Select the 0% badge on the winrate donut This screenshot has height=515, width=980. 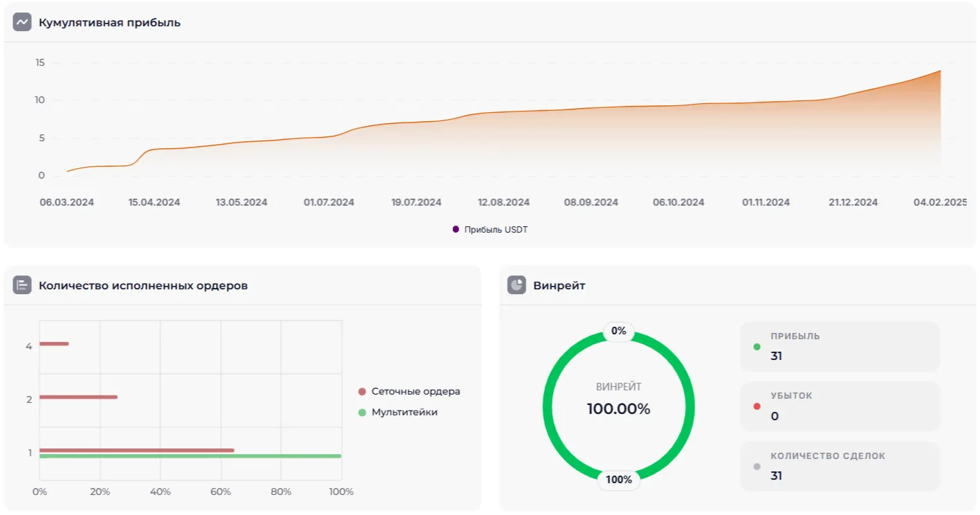(618, 332)
